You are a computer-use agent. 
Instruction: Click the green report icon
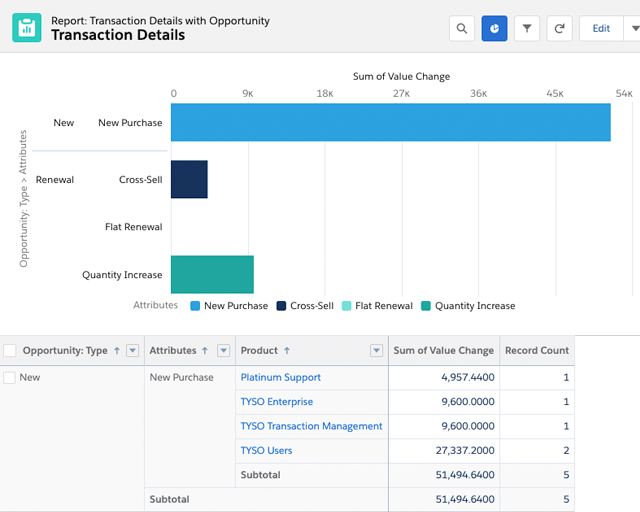click(x=27, y=28)
